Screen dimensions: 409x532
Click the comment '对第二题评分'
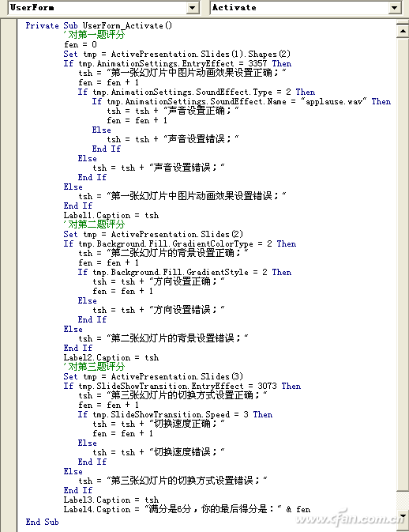(94, 224)
